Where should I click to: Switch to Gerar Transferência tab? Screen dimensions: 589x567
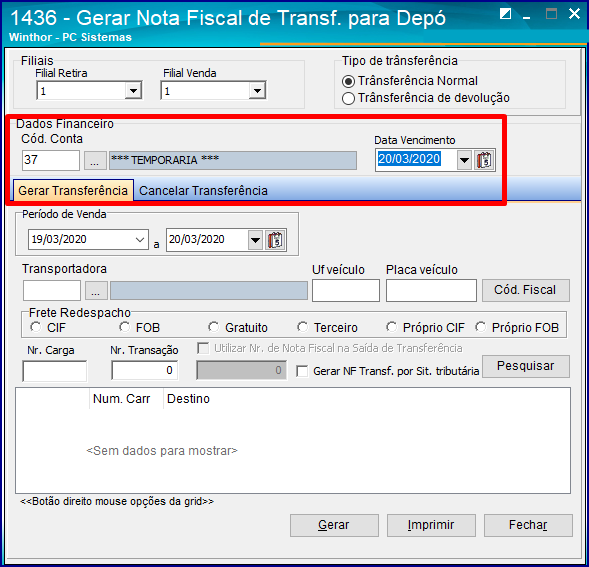pyautogui.click(x=73, y=191)
